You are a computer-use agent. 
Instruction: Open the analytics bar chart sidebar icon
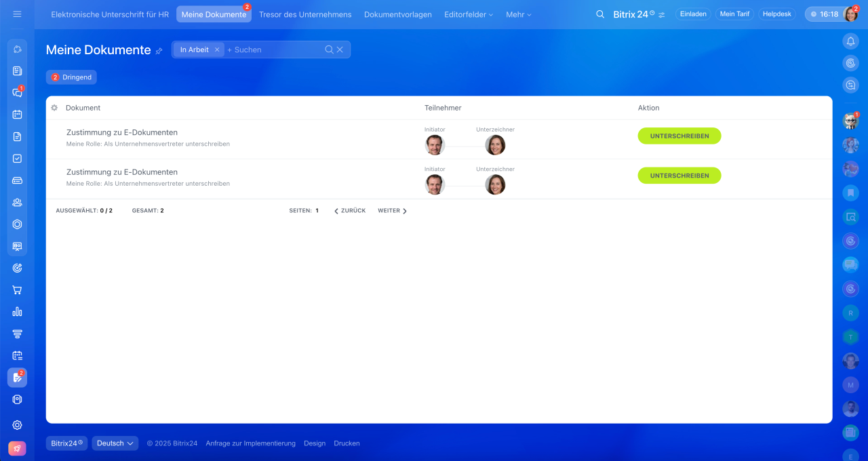[x=18, y=312]
